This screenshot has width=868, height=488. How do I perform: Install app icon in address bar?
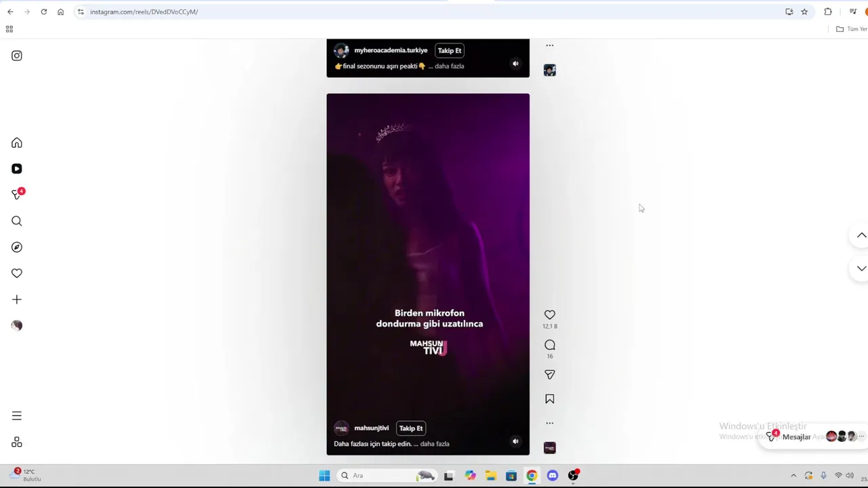pyautogui.click(x=789, y=12)
